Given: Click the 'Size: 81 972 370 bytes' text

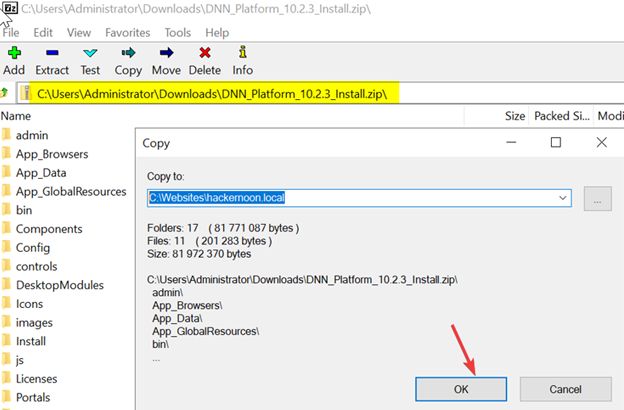Looking at the screenshot, I should [x=199, y=254].
